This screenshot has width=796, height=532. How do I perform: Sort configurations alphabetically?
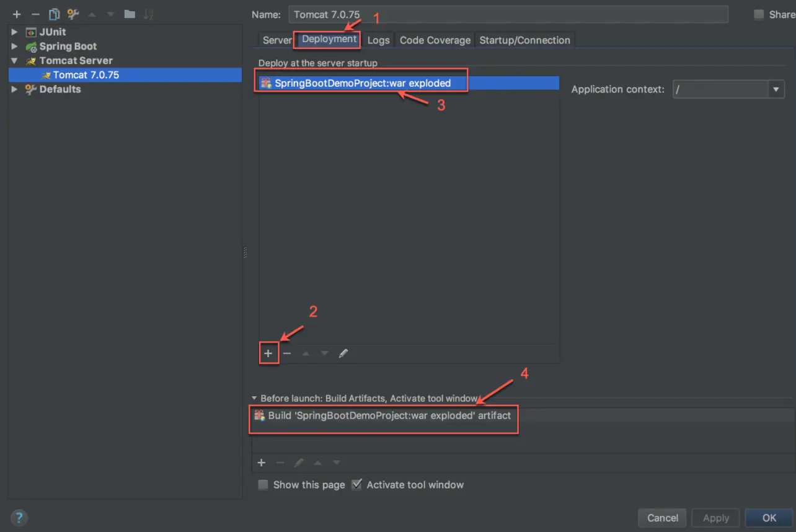[x=149, y=14]
